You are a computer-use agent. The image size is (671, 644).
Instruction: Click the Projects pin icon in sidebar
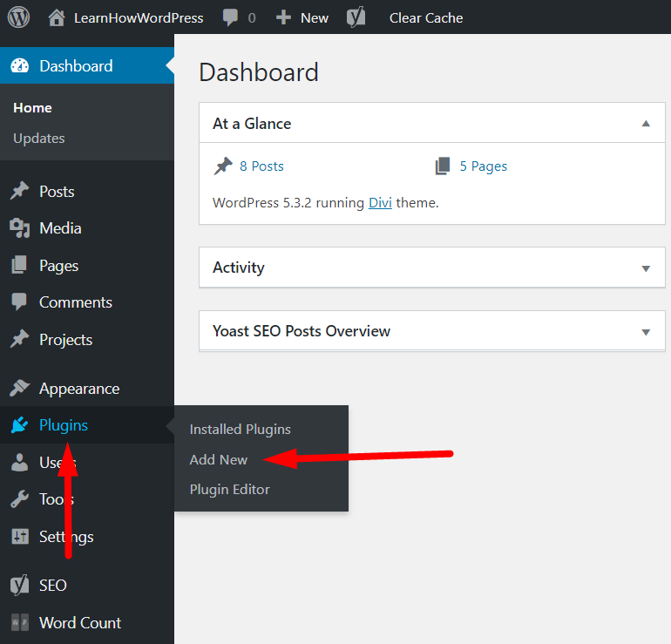pyautogui.click(x=20, y=339)
